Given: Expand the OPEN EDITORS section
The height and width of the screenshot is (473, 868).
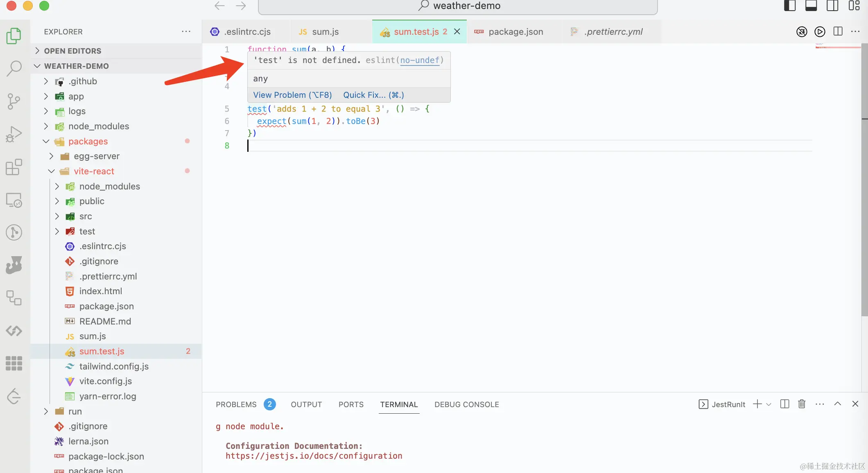Looking at the screenshot, I should 72,51.
